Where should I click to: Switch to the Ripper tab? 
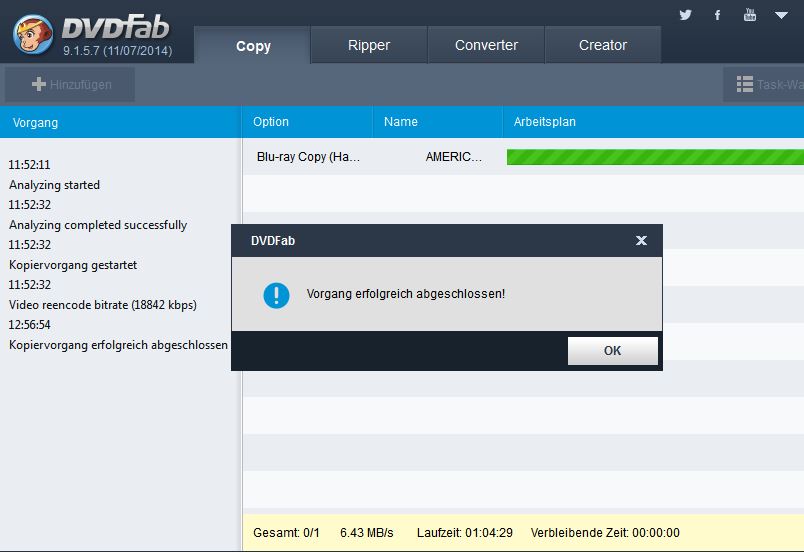[x=369, y=45]
